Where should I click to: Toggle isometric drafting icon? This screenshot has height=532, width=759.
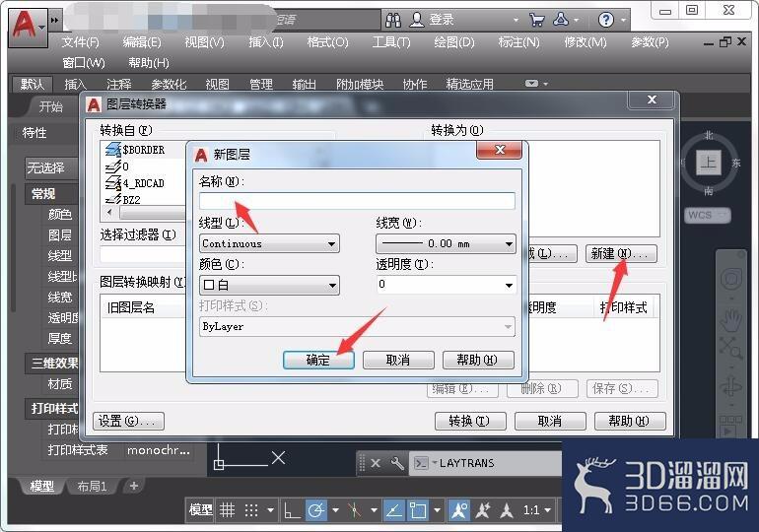tap(355, 510)
